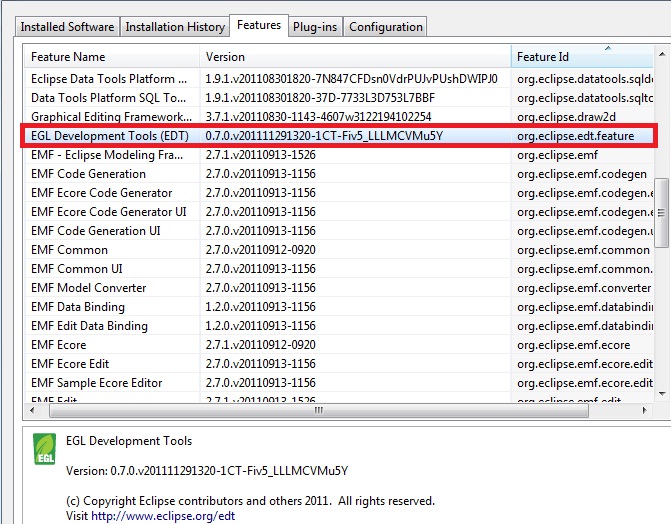This screenshot has width=671, height=524.
Task: Select the EMF Code Generation UI row
Action: click(x=339, y=231)
